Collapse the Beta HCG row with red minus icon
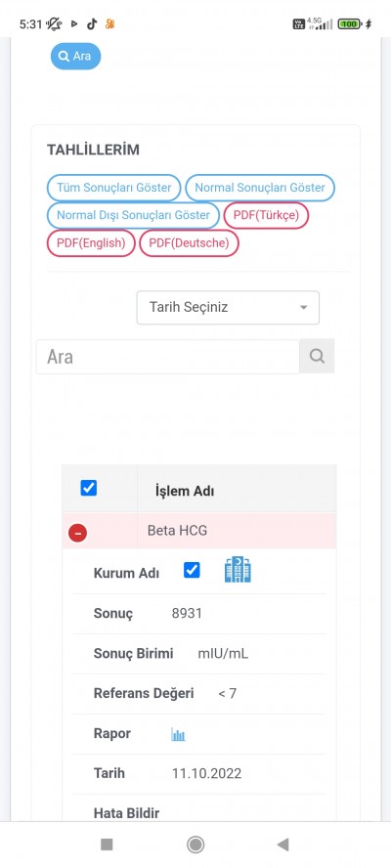 point(77,533)
